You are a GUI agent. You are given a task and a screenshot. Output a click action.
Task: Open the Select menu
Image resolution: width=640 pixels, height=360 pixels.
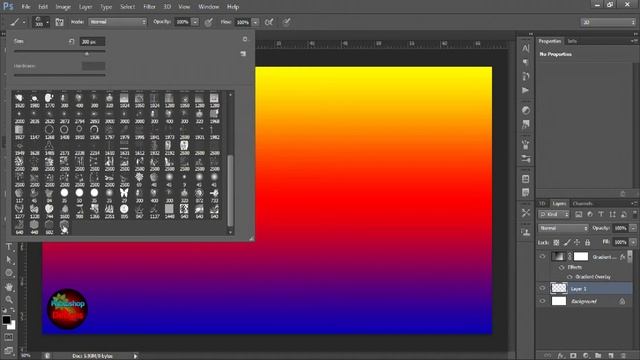tap(127, 7)
